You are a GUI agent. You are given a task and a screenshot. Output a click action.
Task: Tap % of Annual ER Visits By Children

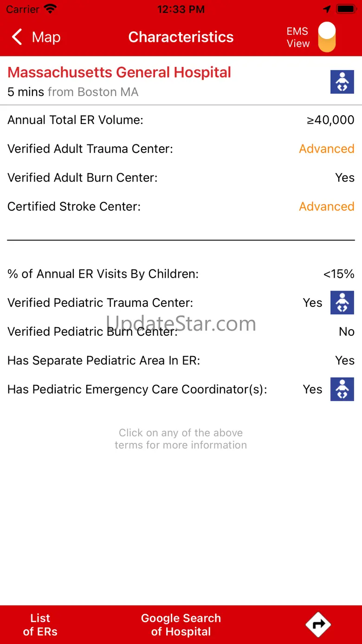103,274
